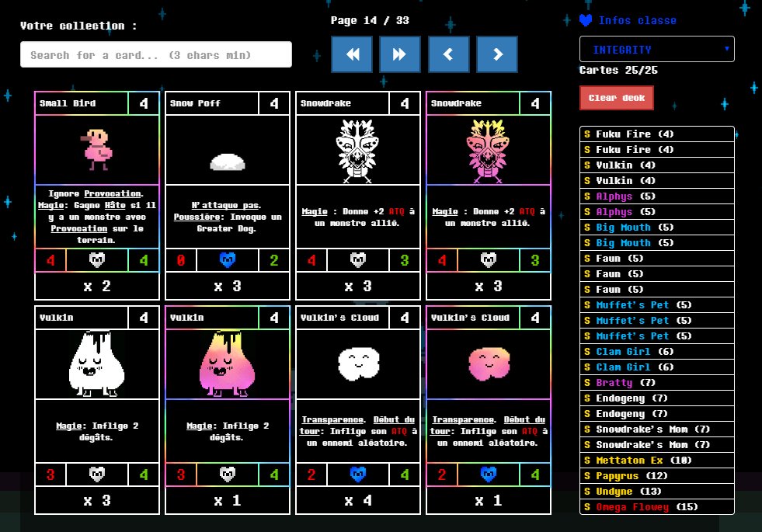The image size is (762, 532).
Task: Select first Muffet's Pet (5) deck entry
Action: tap(656, 305)
